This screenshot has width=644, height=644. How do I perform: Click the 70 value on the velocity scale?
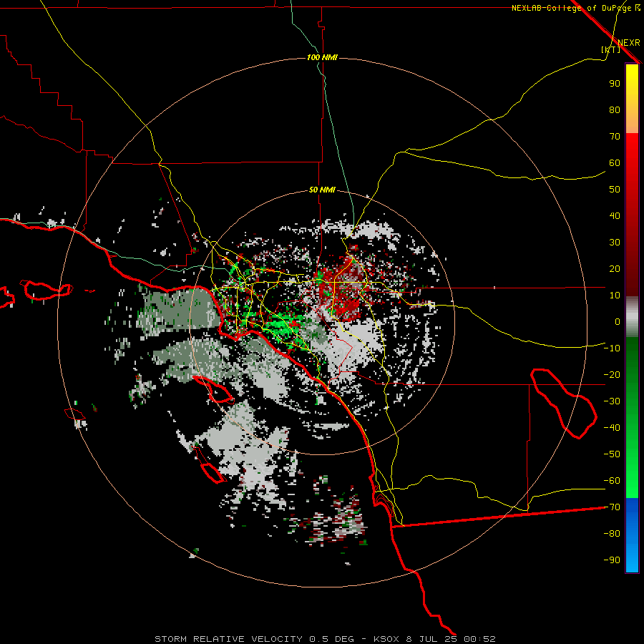tap(615, 137)
